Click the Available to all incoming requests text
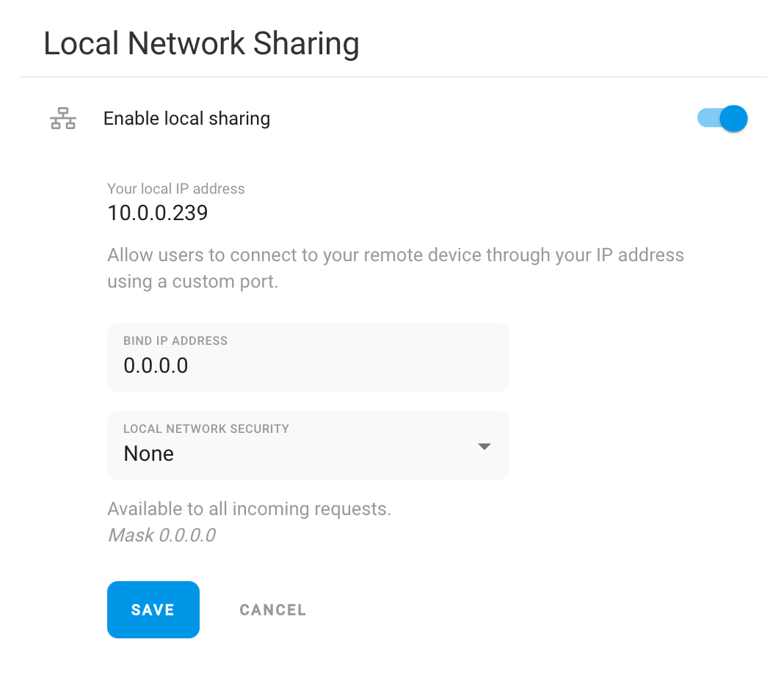The width and height of the screenshot is (784, 678). (249, 508)
